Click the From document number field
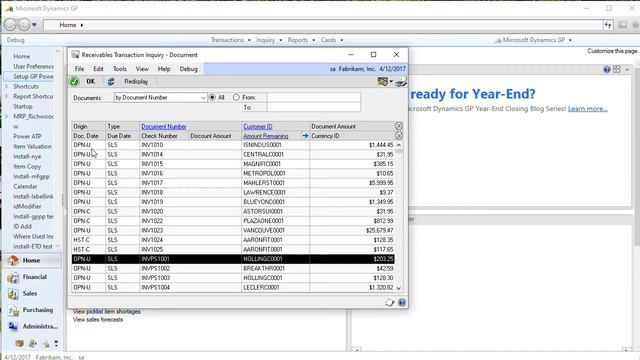 [x=313, y=98]
